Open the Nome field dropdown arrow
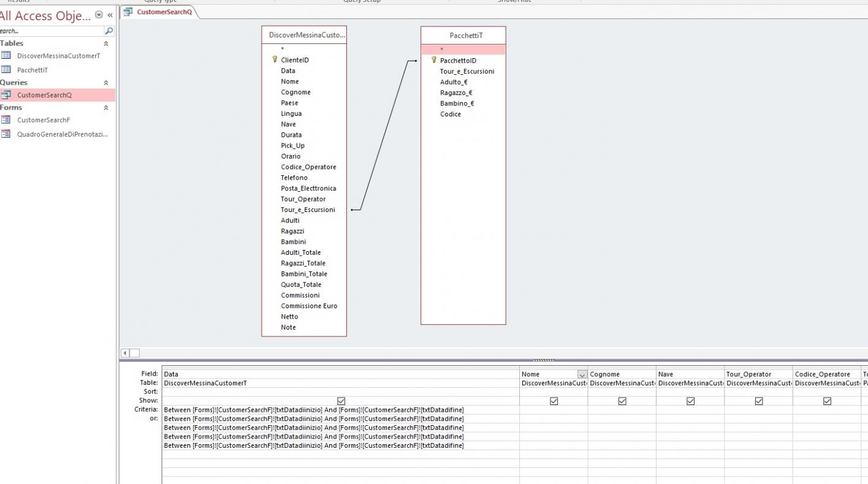This screenshot has height=484, width=868. [x=582, y=374]
